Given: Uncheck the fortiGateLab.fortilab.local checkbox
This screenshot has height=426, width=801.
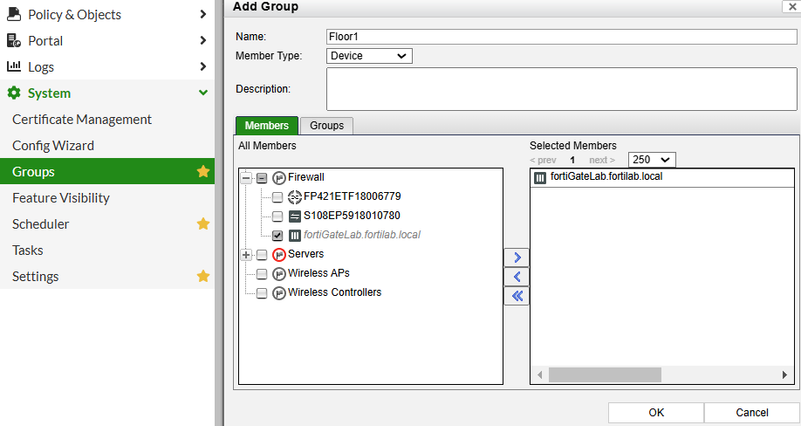Looking at the screenshot, I should coord(277,235).
